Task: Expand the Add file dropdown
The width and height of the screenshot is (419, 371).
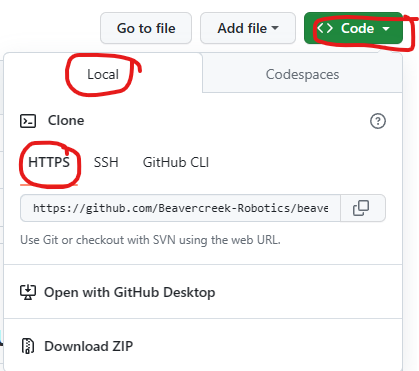Action: click(248, 28)
